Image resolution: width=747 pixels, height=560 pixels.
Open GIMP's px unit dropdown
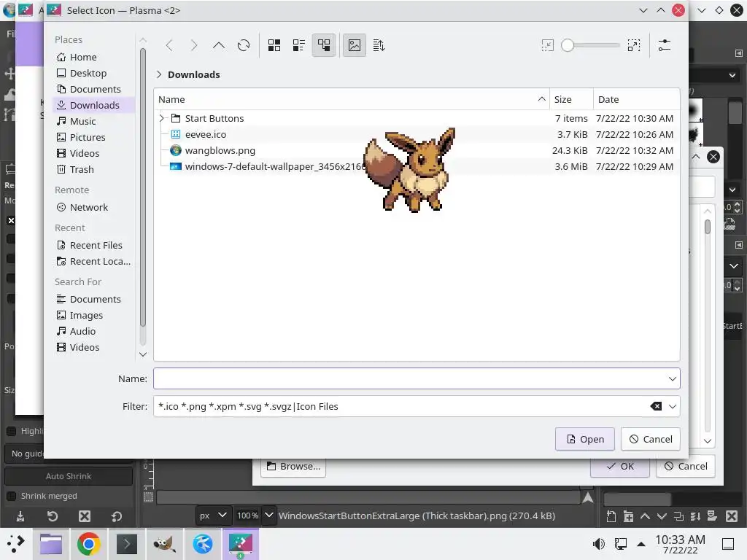213,516
